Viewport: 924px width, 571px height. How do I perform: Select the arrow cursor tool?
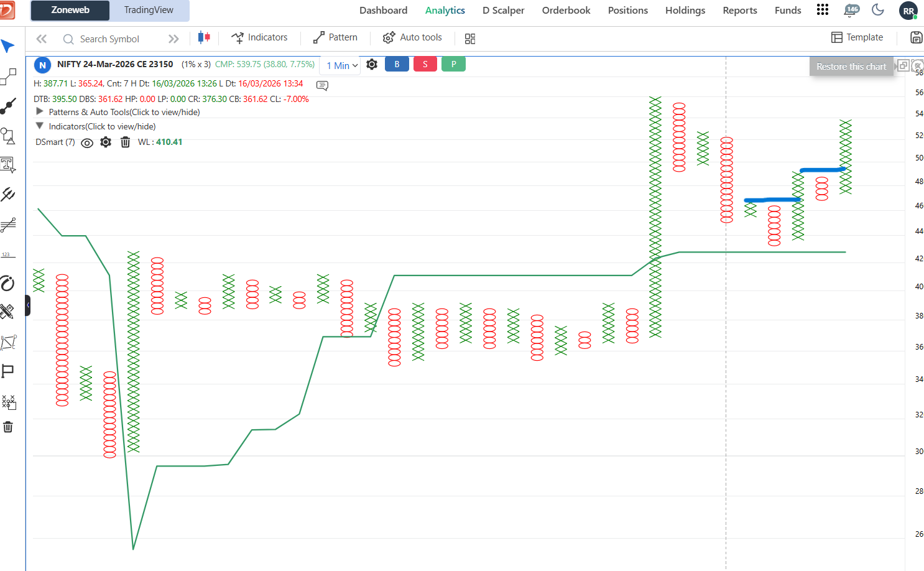tap(9, 45)
